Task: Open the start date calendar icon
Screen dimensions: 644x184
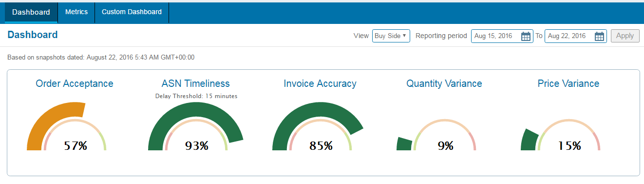Action: pos(526,36)
